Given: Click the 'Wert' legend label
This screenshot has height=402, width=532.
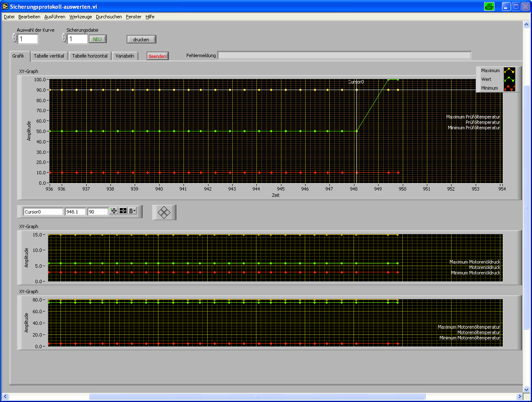Looking at the screenshot, I should pyautogui.click(x=486, y=79).
